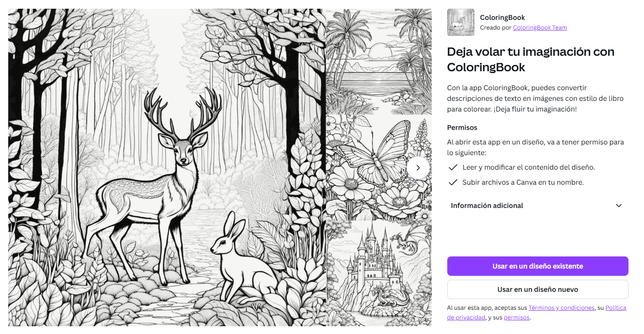Click the ColoringBook title text
The image size is (644, 334).
(502, 17)
